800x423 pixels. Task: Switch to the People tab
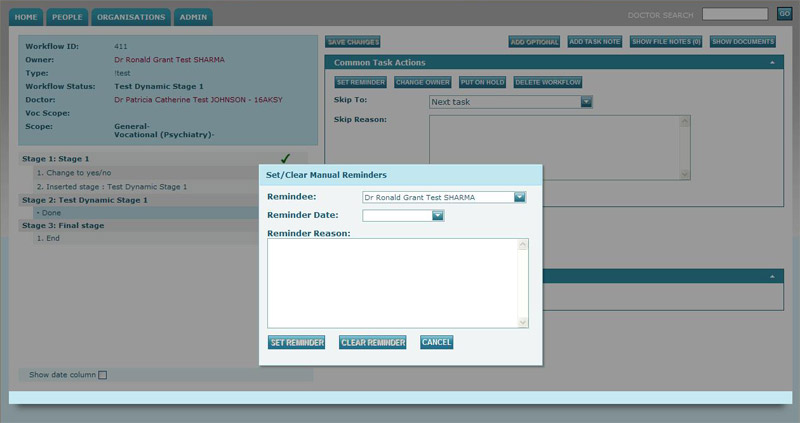[x=67, y=17]
